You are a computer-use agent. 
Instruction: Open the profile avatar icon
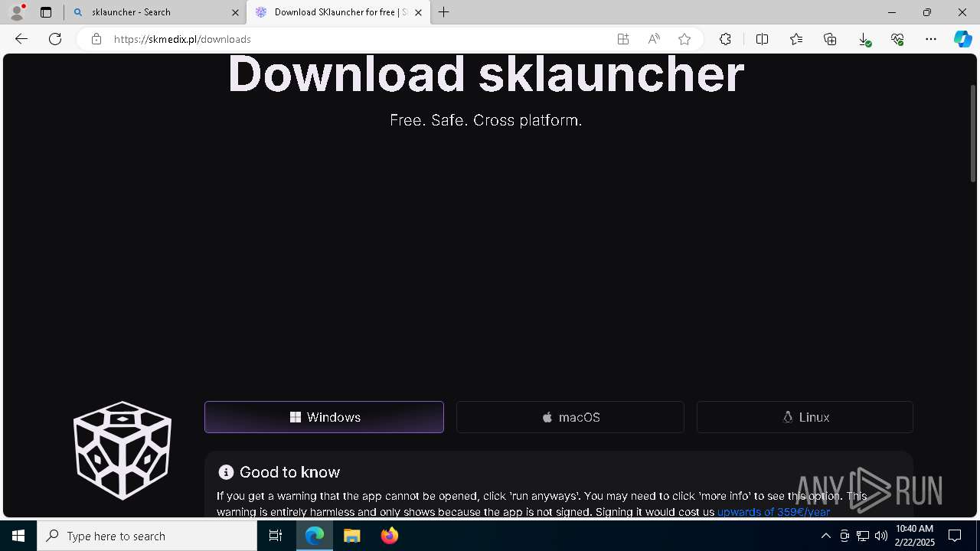16,12
